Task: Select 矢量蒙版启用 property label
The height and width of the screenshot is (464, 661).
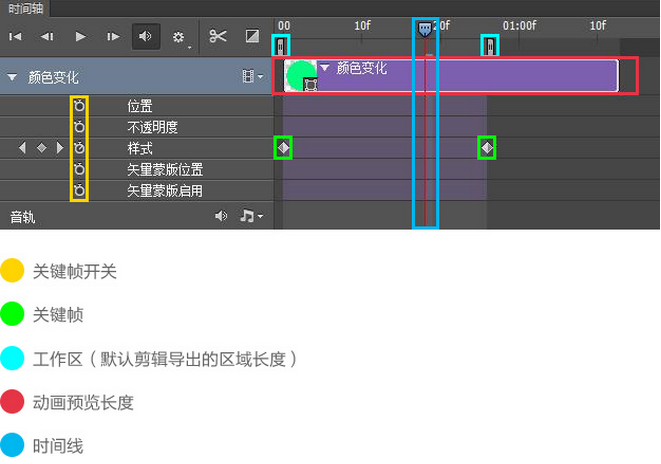Action: coord(165,191)
